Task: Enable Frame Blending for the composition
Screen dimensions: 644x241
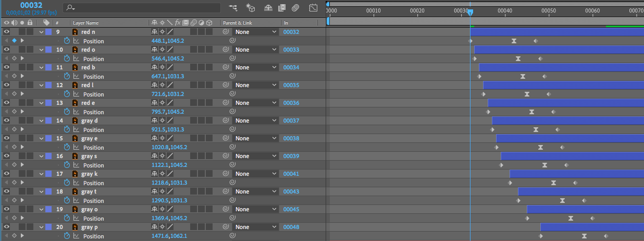Action: pos(282,8)
